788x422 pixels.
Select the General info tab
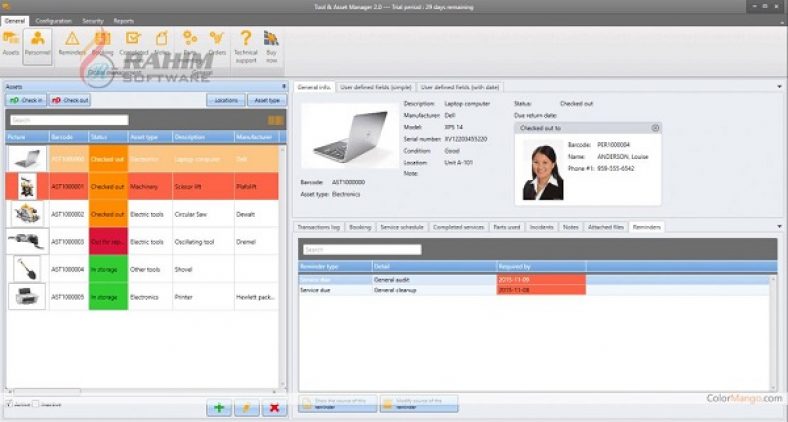coord(314,87)
